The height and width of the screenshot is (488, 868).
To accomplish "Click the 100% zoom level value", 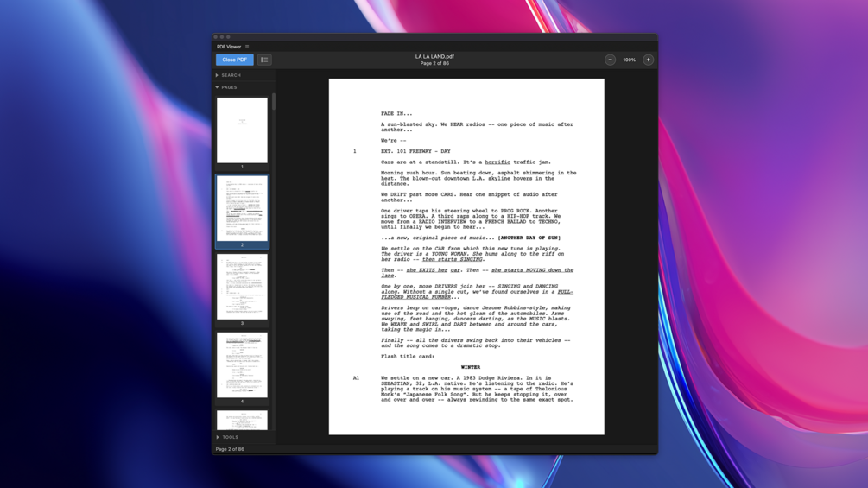I will click(630, 60).
